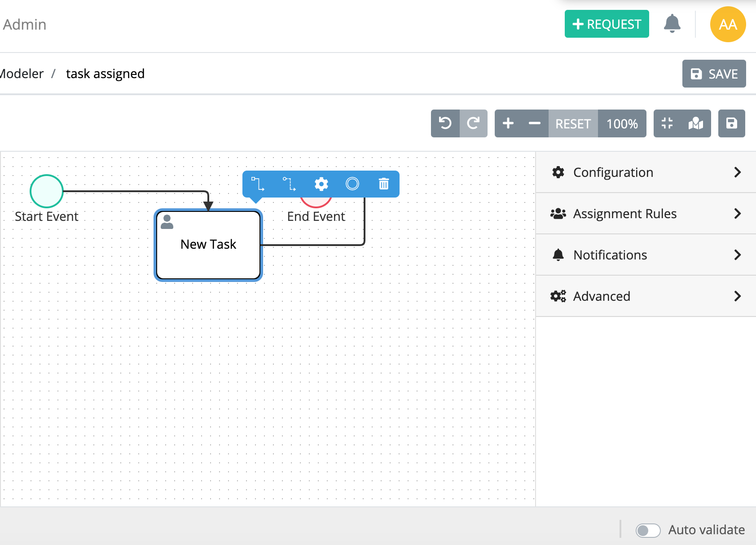Zoom in on the canvas
Image resolution: width=756 pixels, height=545 pixels.
[508, 123]
